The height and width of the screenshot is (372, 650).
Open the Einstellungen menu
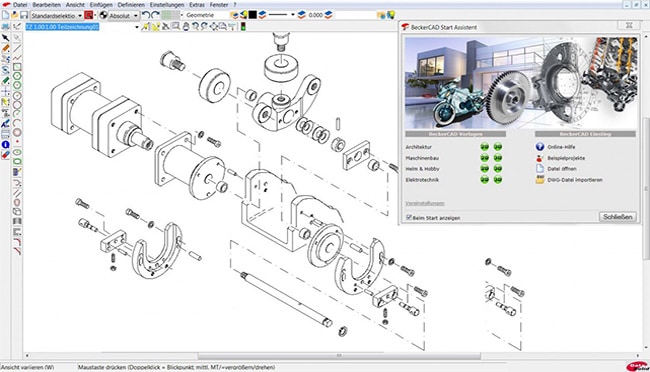coord(167,5)
